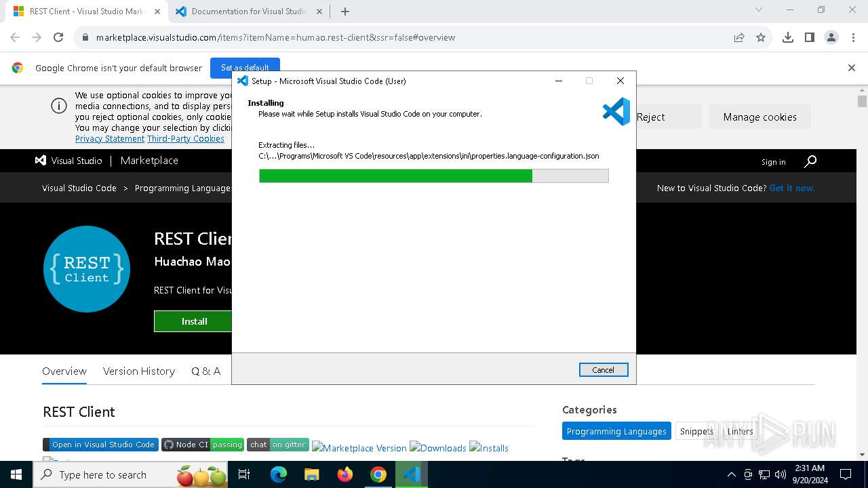The height and width of the screenshot is (488, 868).
Task: Open the Installs badge link
Action: coord(489,448)
